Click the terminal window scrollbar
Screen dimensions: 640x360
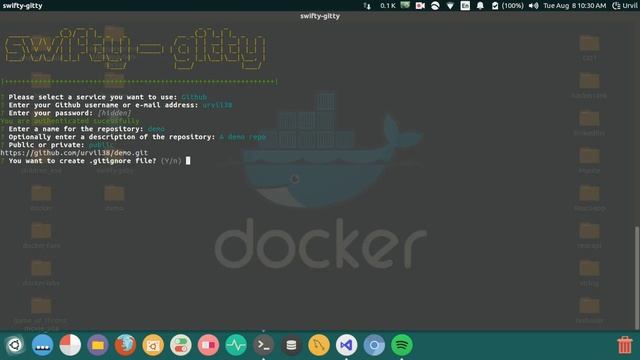pos(638,278)
